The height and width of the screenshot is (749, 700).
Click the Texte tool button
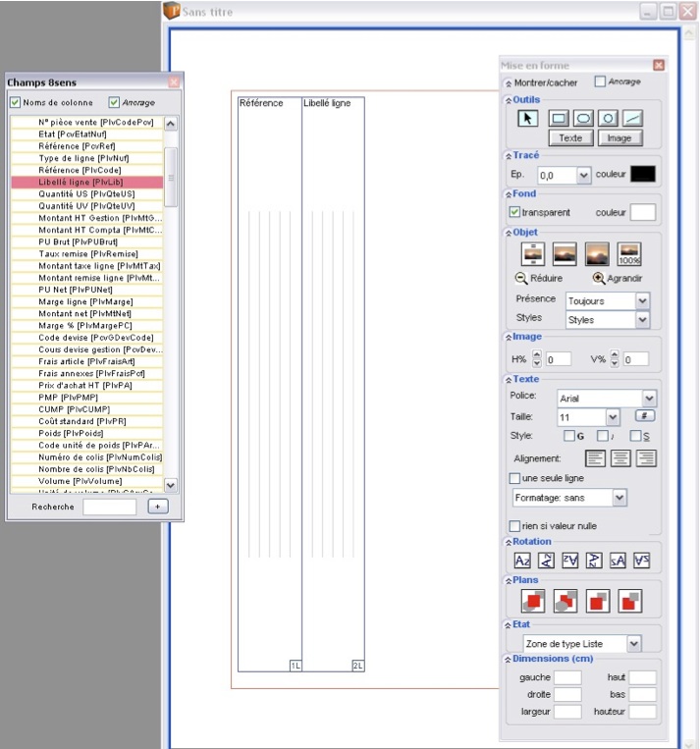(571, 138)
